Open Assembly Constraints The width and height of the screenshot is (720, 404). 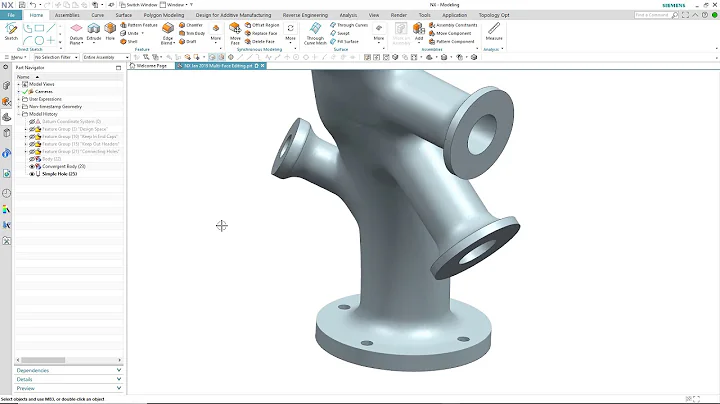click(453, 25)
